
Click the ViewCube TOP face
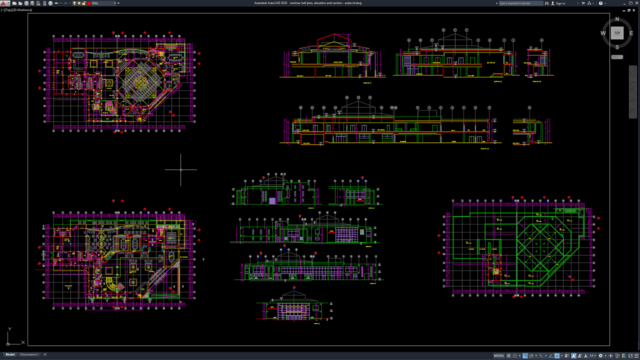pos(617,33)
